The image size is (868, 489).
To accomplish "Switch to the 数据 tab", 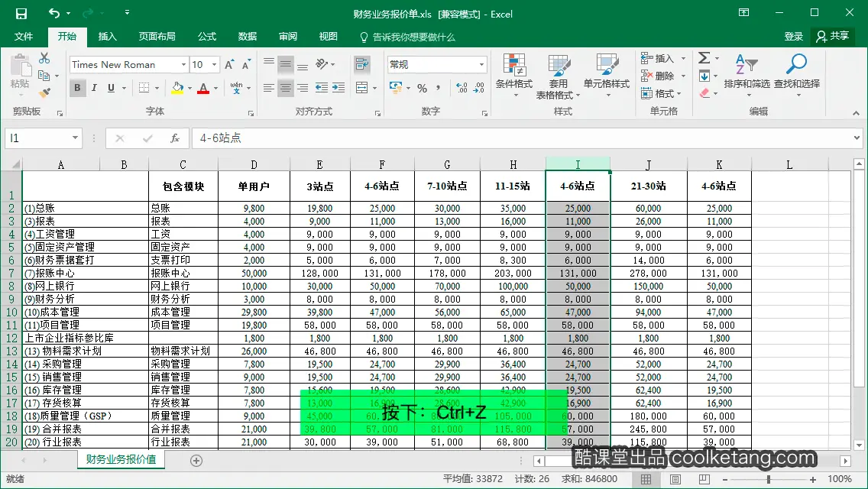I will pos(248,37).
